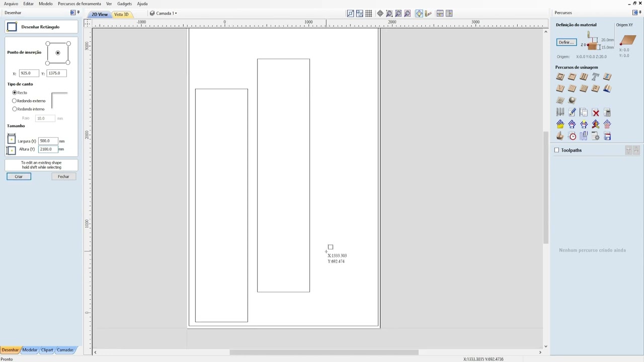644x362 pixels.
Task: Click the Preview toolpaths wood block icon
Action: tap(560, 136)
